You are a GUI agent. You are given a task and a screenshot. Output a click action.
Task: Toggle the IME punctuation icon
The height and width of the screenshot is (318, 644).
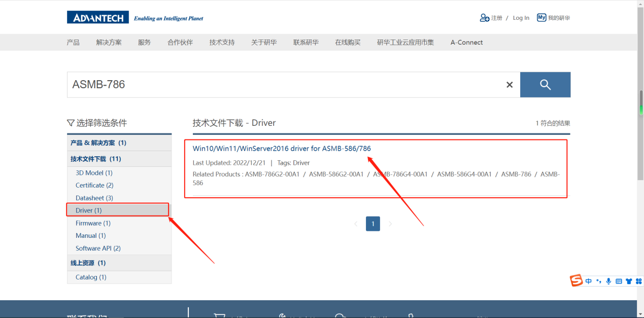[x=599, y=281]
